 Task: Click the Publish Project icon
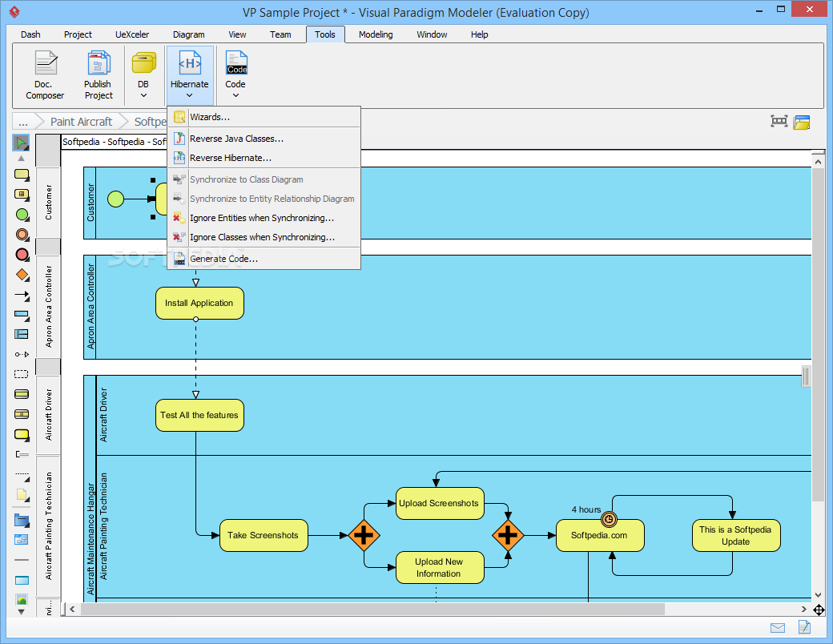[x=99, y=75]
